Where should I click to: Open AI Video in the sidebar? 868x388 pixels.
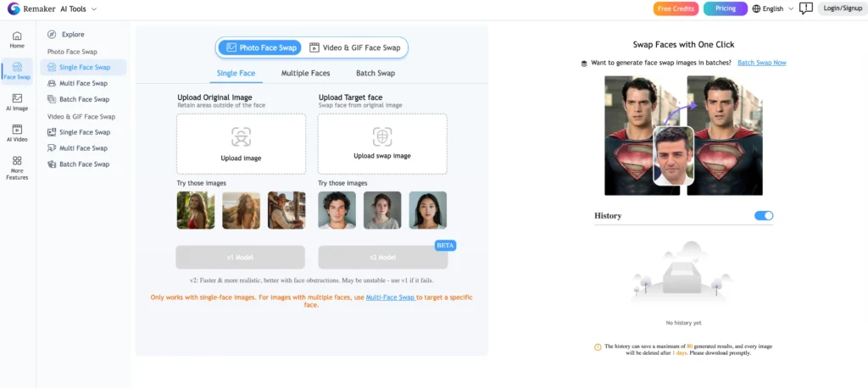pos(17,133)
